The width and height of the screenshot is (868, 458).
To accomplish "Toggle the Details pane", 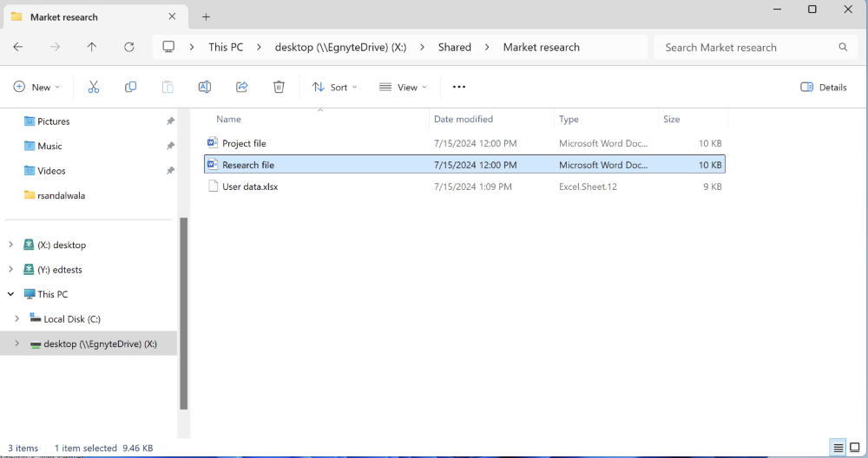I will (x=823, y=87).
